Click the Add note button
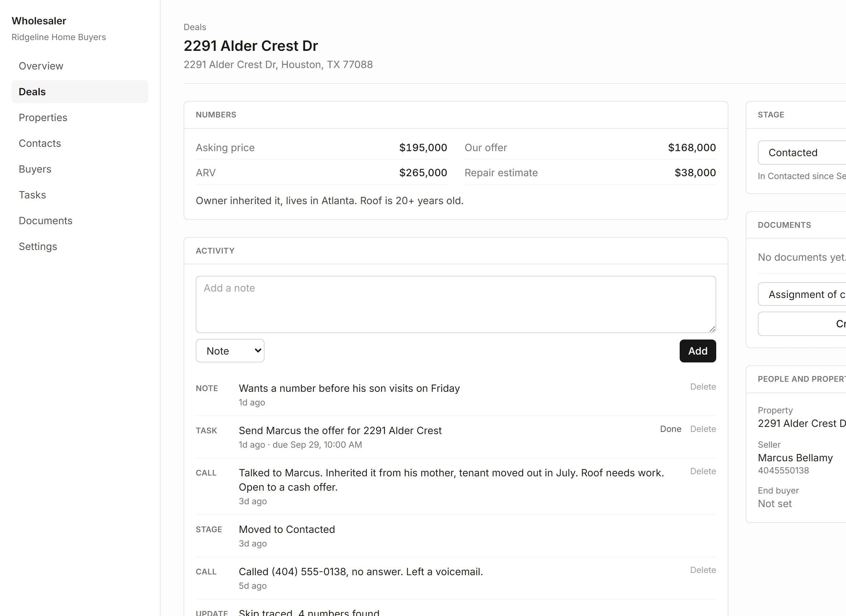This screenshot has height=616, width=846. pyautogui.click(x=698, y=351)
